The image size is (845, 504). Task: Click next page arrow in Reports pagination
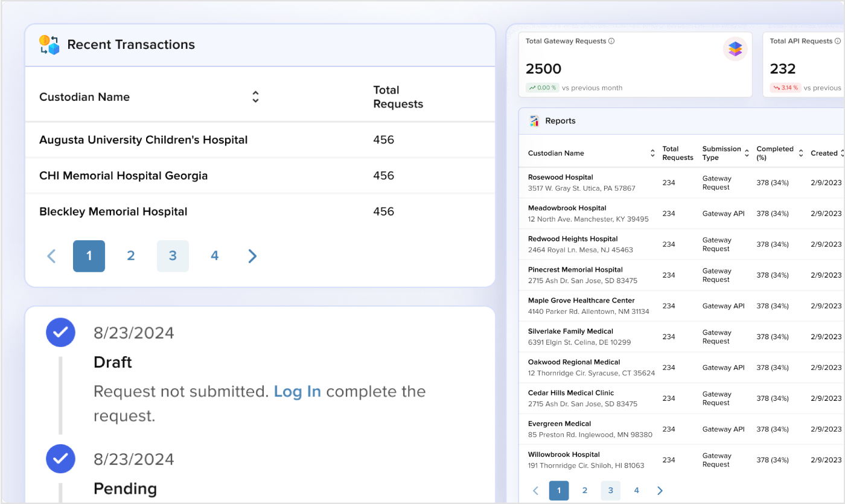[x=660, y=491]
